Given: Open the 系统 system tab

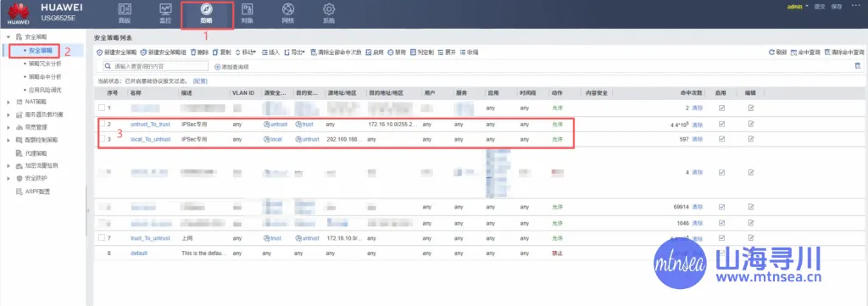Looking at the screenshot, I should [329, 14].
